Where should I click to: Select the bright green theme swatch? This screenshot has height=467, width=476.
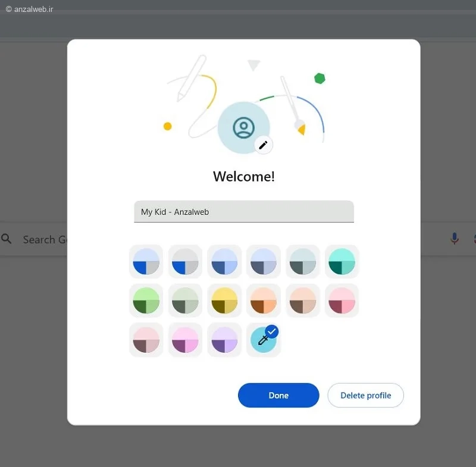click(x=146, y=300)
